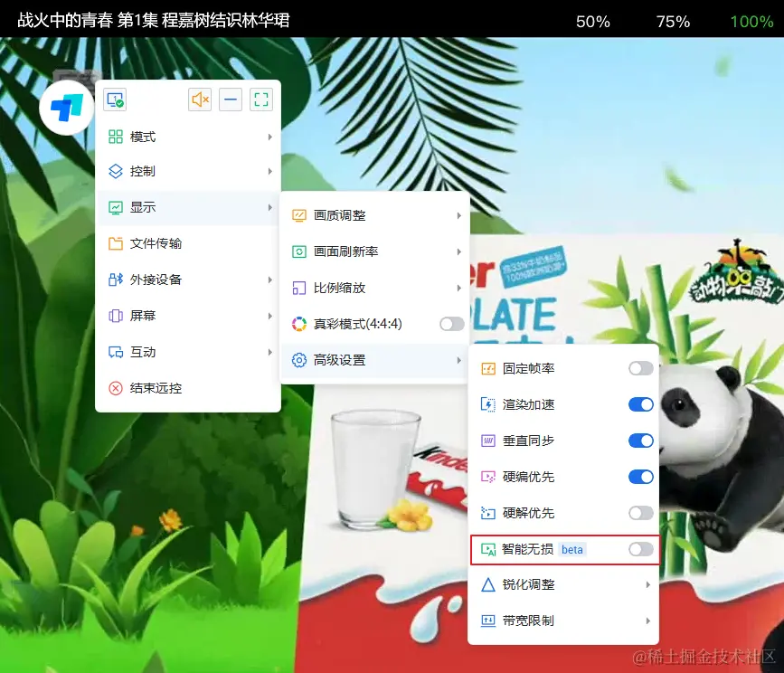Viewport: 784px width, 673px height.
Task: Click the 屏幕 icon
Action: tap(116, 316)
